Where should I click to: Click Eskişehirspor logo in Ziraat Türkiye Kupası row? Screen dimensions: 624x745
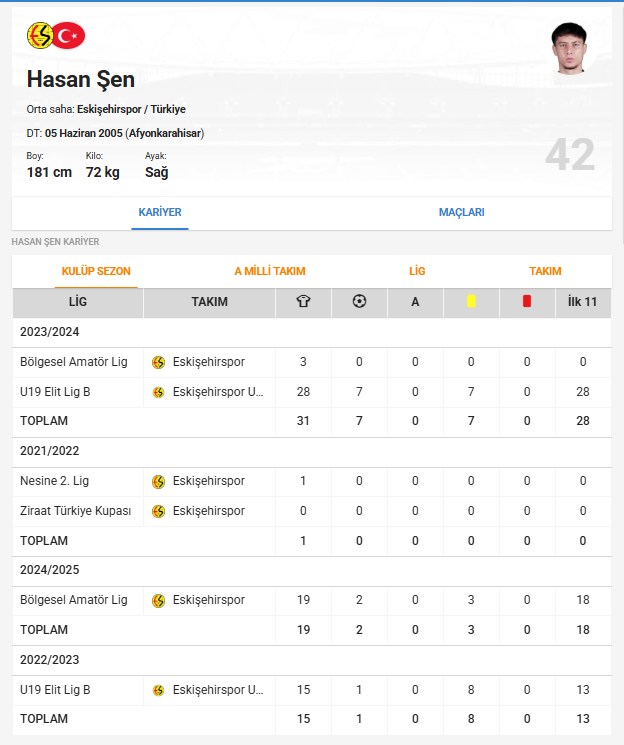click(158, 511)
